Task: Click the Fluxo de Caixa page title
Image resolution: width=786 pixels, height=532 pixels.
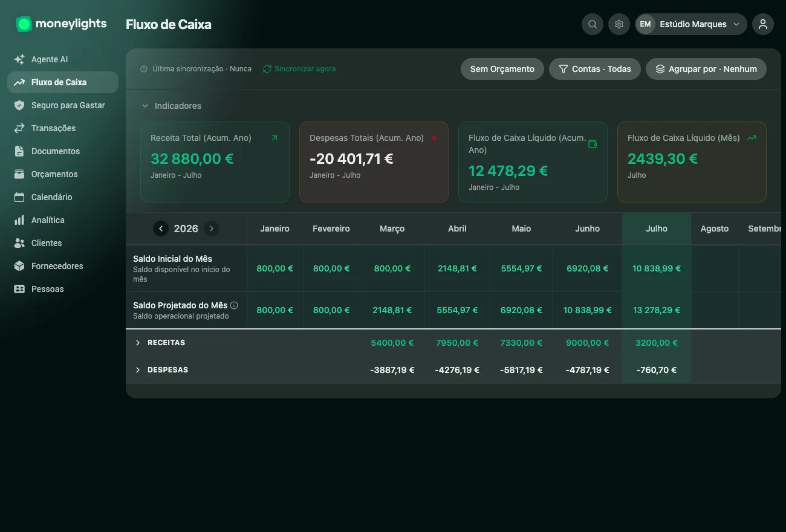Action: click(169, 25)
